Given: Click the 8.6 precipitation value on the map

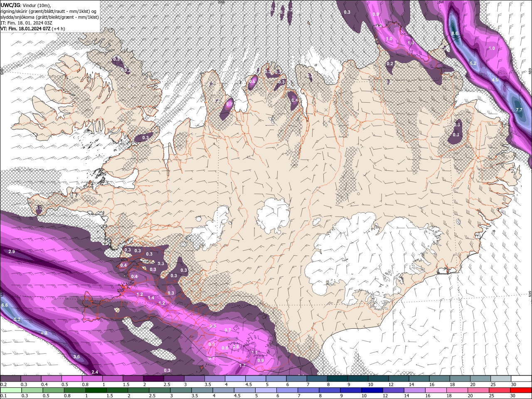Looking at the screenshot, I should point(455,33).
